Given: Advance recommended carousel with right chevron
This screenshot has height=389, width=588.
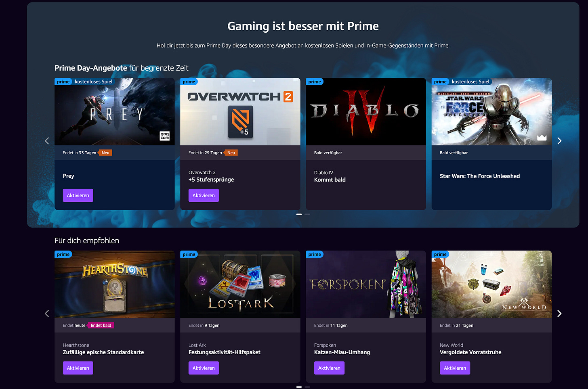Looking at the screenshot, I should click(559, 314).
